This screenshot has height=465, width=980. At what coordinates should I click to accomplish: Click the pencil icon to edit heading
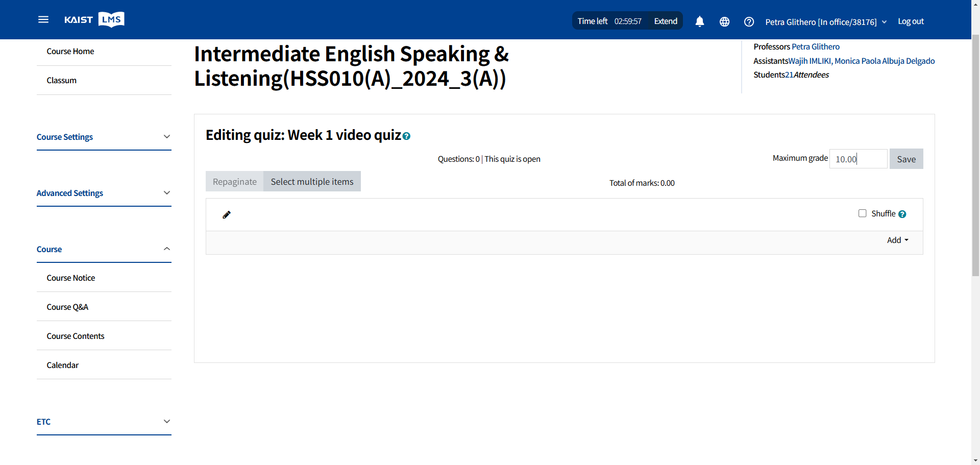click(x=227, y=215)
